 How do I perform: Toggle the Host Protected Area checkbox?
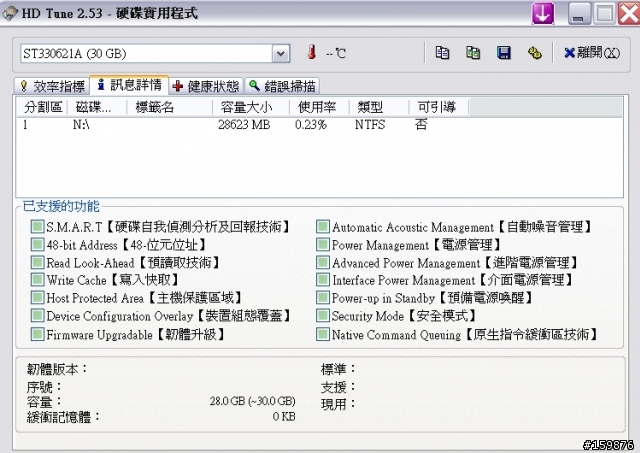38,298
